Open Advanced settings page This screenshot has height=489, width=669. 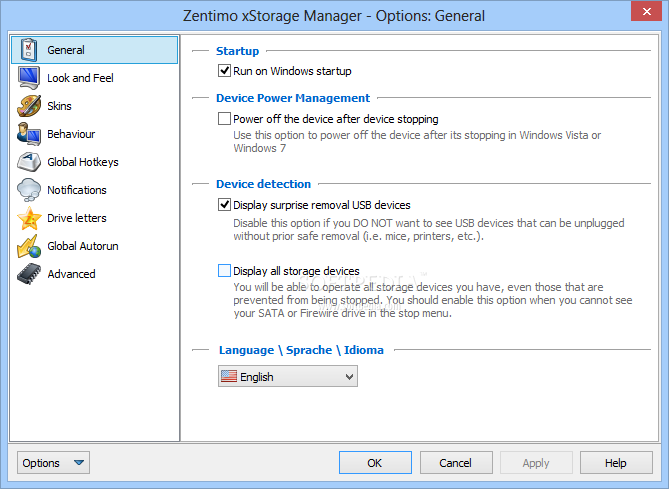click(71, 274)
